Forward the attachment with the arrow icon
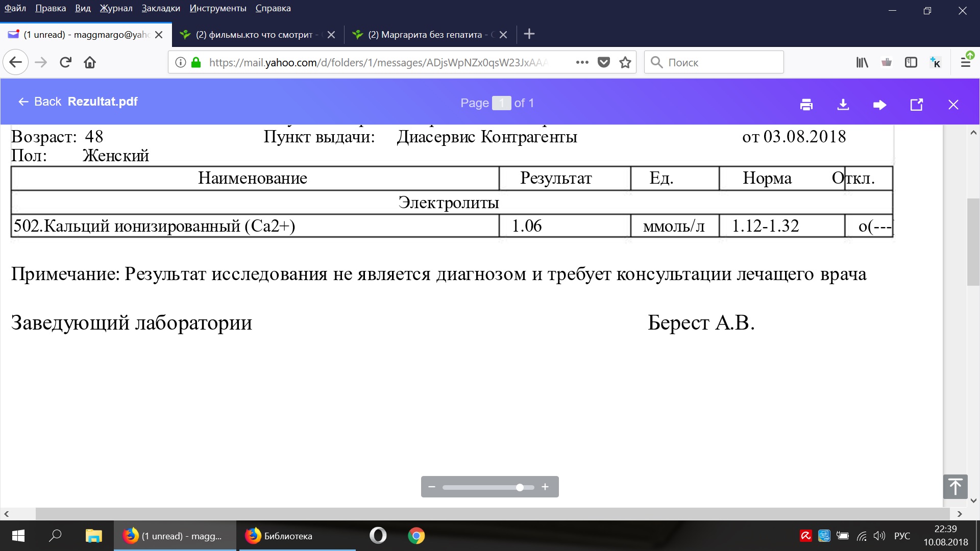Image resolution: width=980 pixels, height=551 pixels. click(x=879, y=105)
